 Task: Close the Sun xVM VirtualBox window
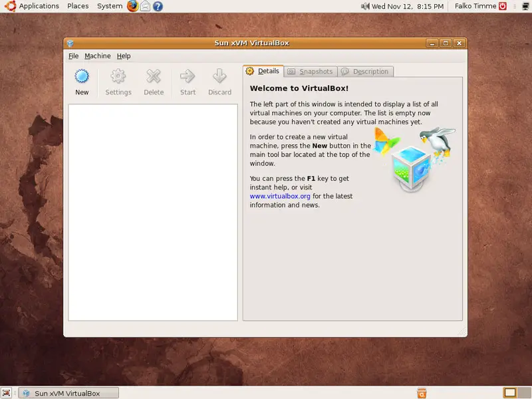pyautogui.click(x=459, y=43)
